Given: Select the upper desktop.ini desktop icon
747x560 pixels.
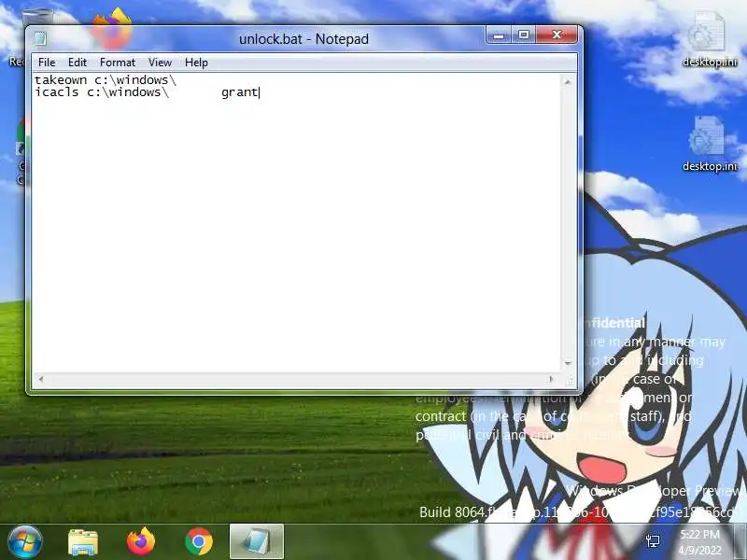Looking at the screenshot, I should [x=709, y=40].
